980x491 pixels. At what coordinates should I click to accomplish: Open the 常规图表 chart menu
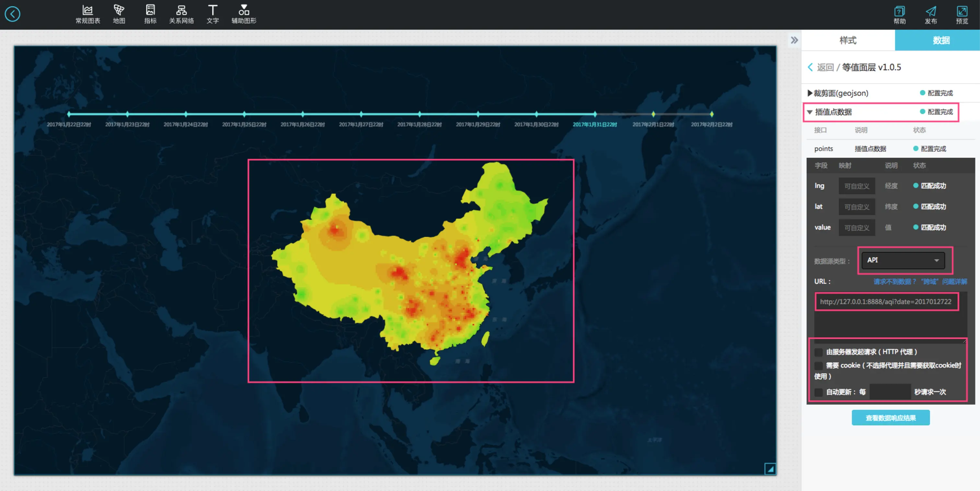point(87,15)
